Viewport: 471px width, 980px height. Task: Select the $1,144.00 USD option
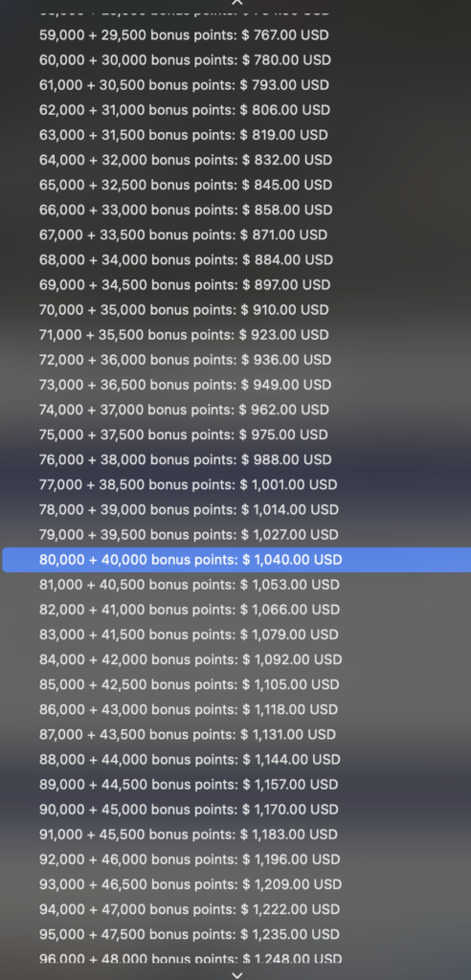pos(236,760)
